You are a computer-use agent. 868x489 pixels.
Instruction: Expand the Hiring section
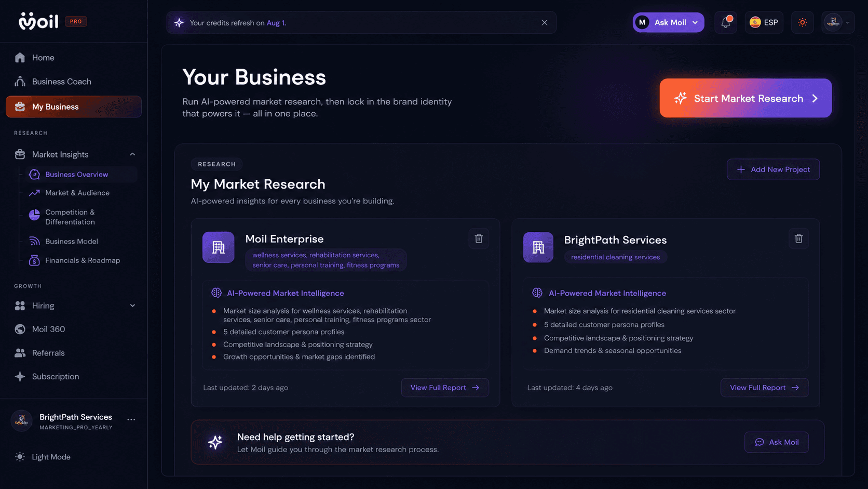click(132, 306)
